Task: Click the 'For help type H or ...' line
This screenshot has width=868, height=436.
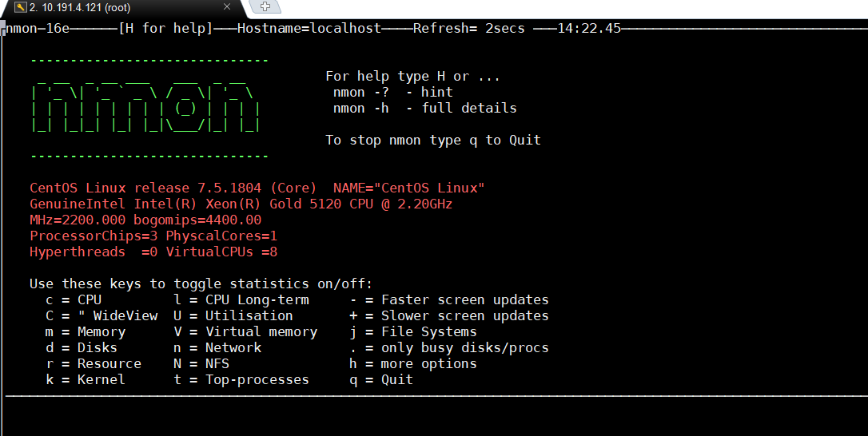Action: coord(413,77)
